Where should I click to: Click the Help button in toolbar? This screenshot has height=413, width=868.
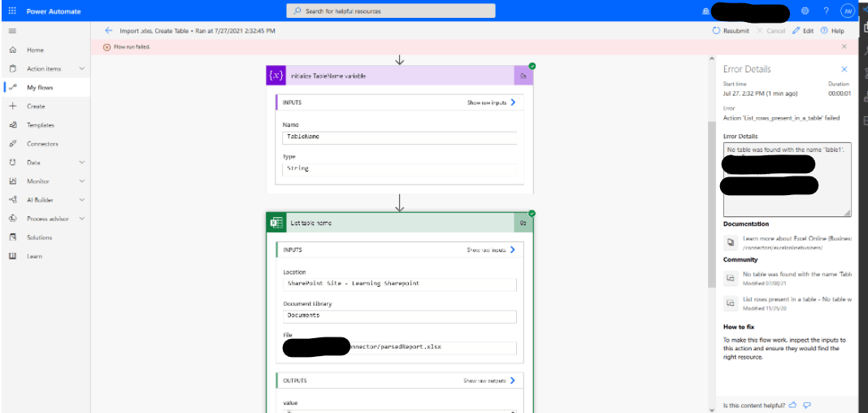click(832, 31)
